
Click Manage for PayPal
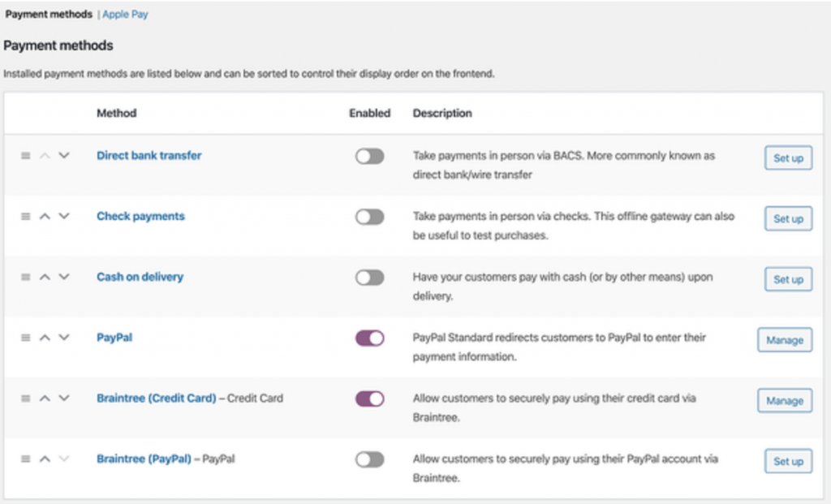(x=785, y=340)
